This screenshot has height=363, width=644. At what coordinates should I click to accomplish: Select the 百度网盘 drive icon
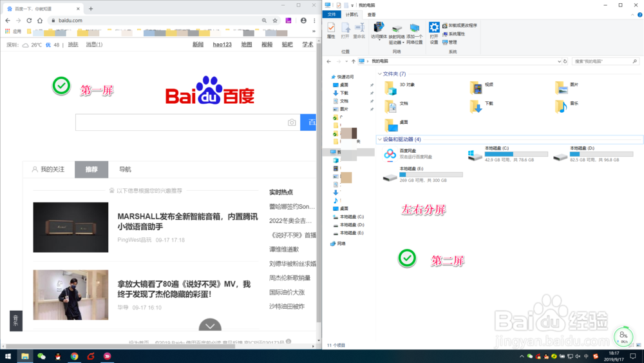(x=390, y=154)
